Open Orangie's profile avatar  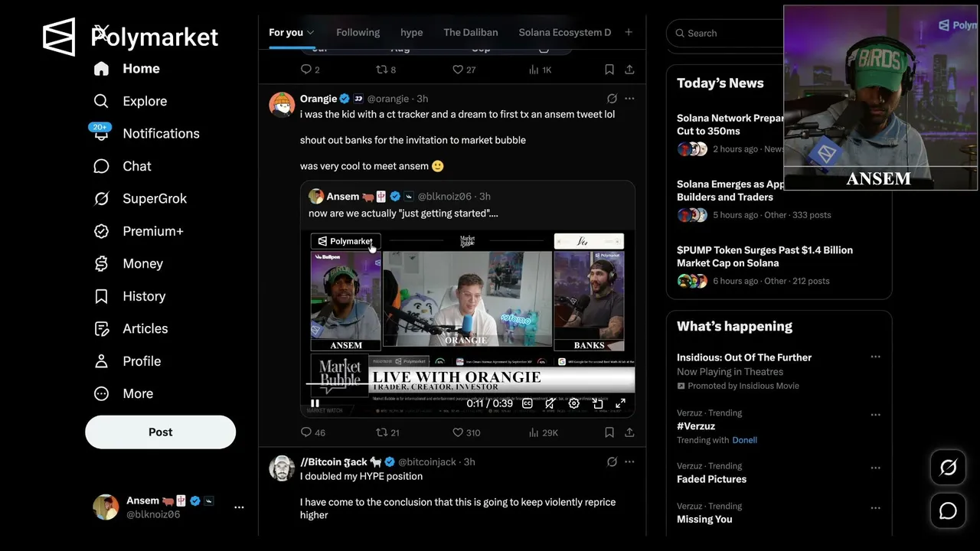pyautogui.click(x=282, y=103)
